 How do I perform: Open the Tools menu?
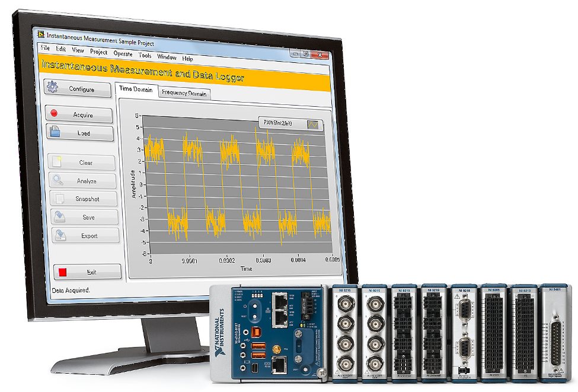145,56
